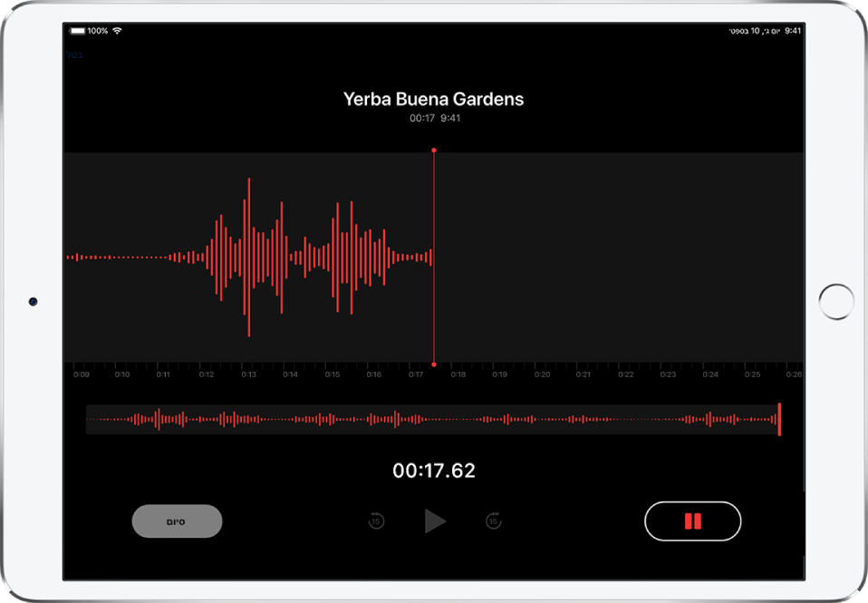Tap the recording title Yerba Buena Gardens
The height and width of the screenshot is (603, 868).
tap(433, 99)
